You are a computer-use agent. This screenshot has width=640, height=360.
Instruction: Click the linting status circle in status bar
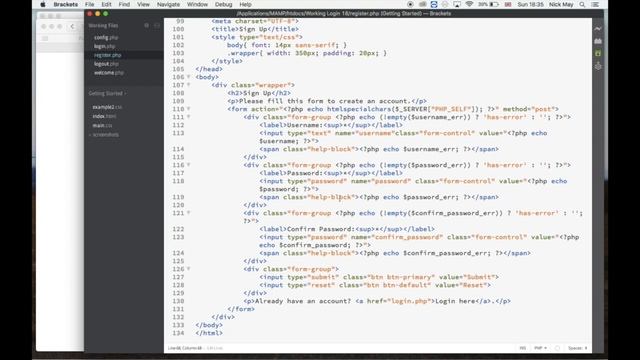pyautogui.click(x=557, y=348)
